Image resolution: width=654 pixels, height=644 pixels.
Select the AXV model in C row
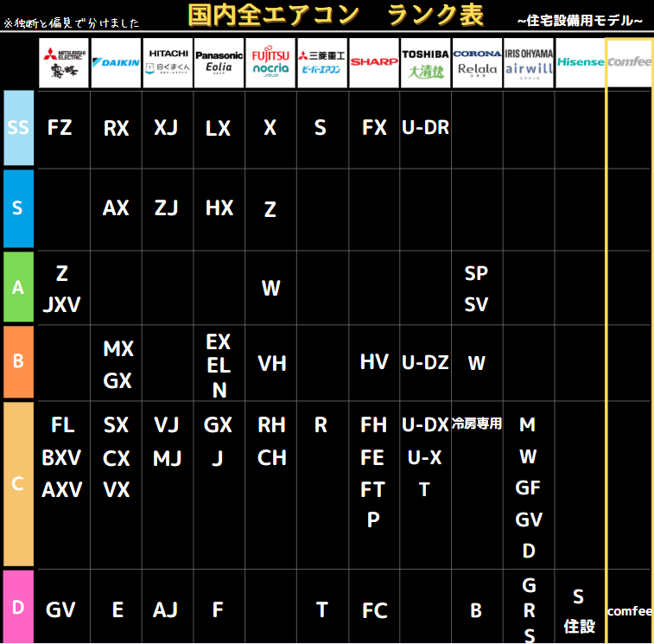pos(61,490)
